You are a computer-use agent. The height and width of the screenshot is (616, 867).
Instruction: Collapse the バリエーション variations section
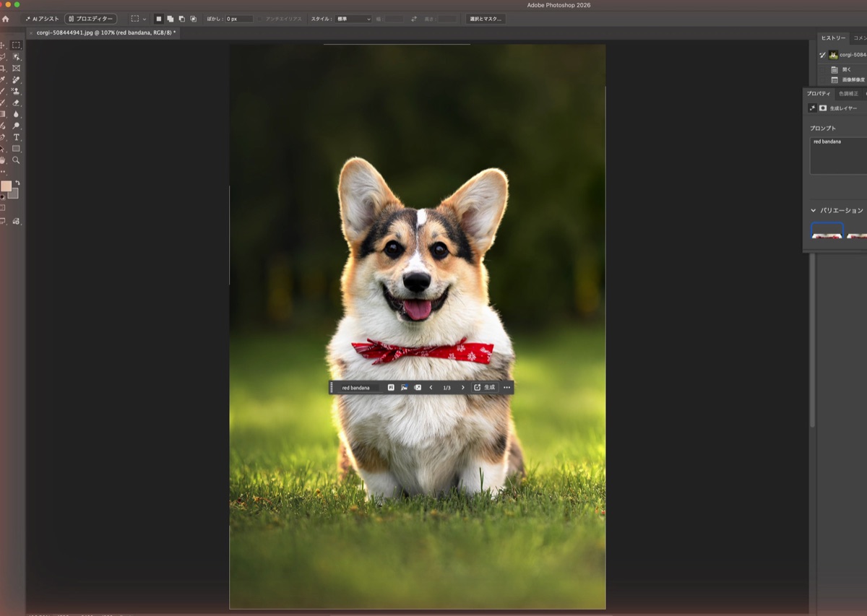pos(813,211)
